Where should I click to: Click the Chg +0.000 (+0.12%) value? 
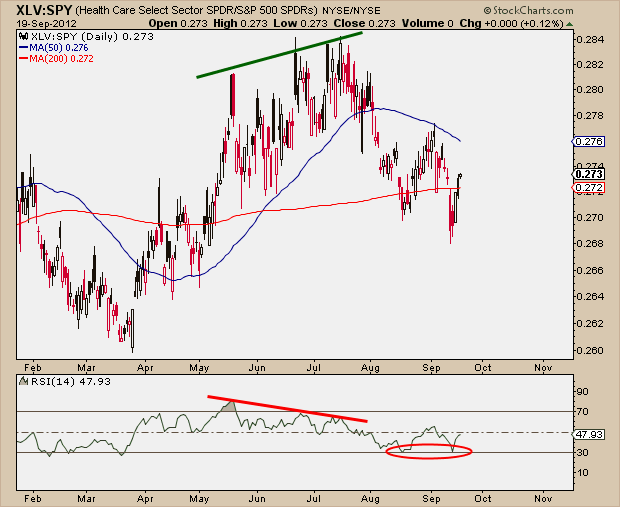(x=511, y=24)
